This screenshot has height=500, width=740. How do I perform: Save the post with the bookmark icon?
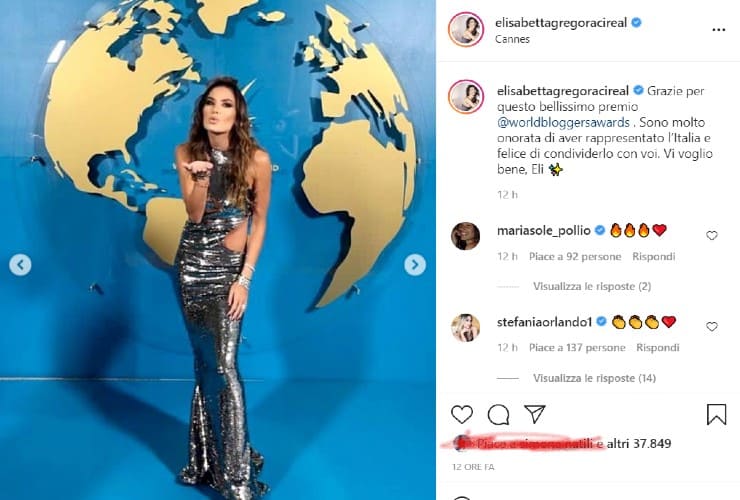point(716,415)
